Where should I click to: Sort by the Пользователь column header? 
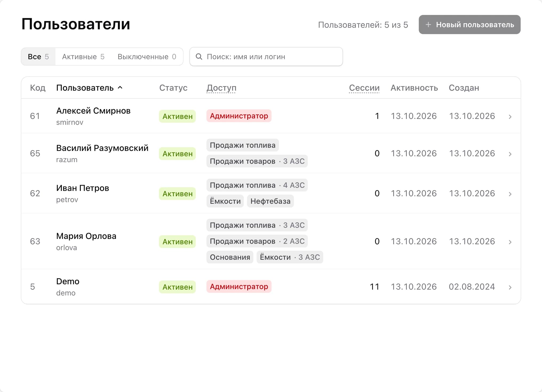click(85, 88)
